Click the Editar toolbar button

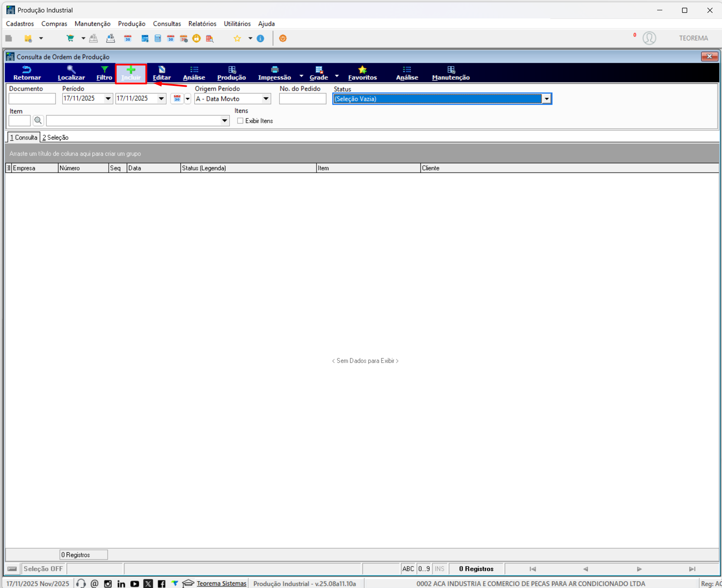[x=162, y=73]
